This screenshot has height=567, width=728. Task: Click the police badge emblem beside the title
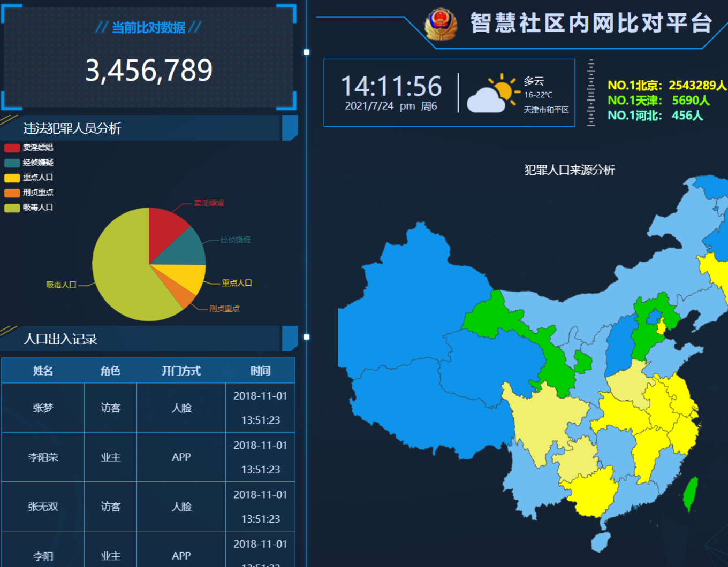[x=441, y=24]
